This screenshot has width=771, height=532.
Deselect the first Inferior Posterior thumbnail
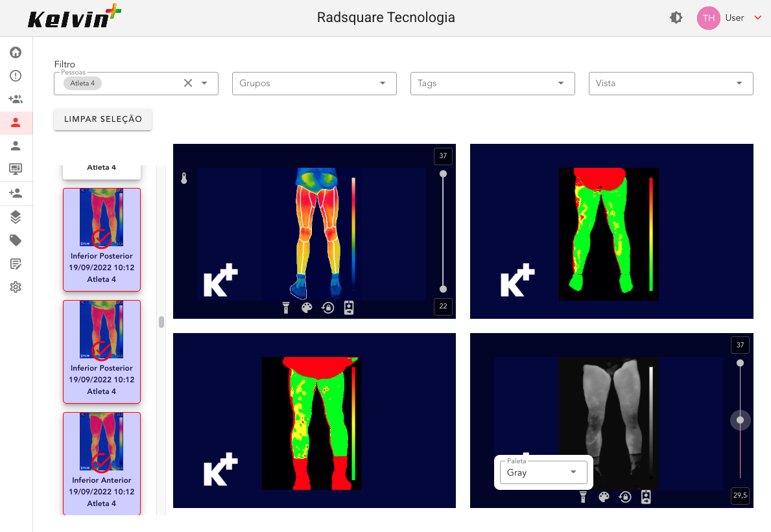click(x=102, y=239)
